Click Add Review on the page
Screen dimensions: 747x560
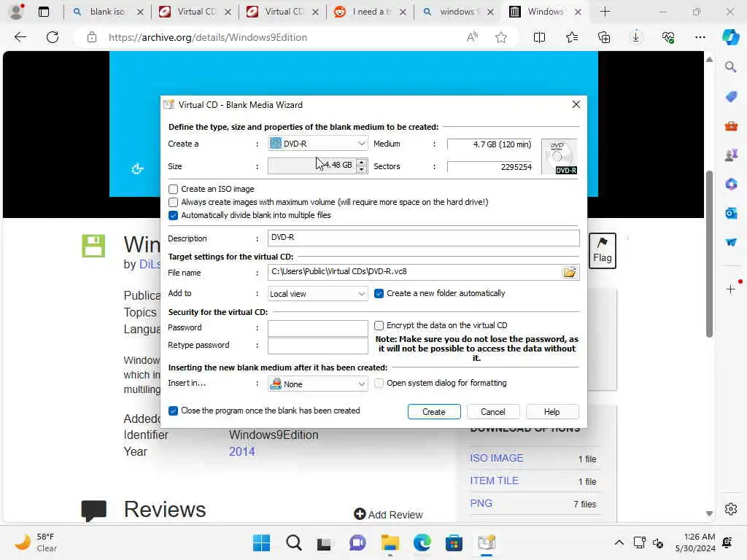point(388,514)
